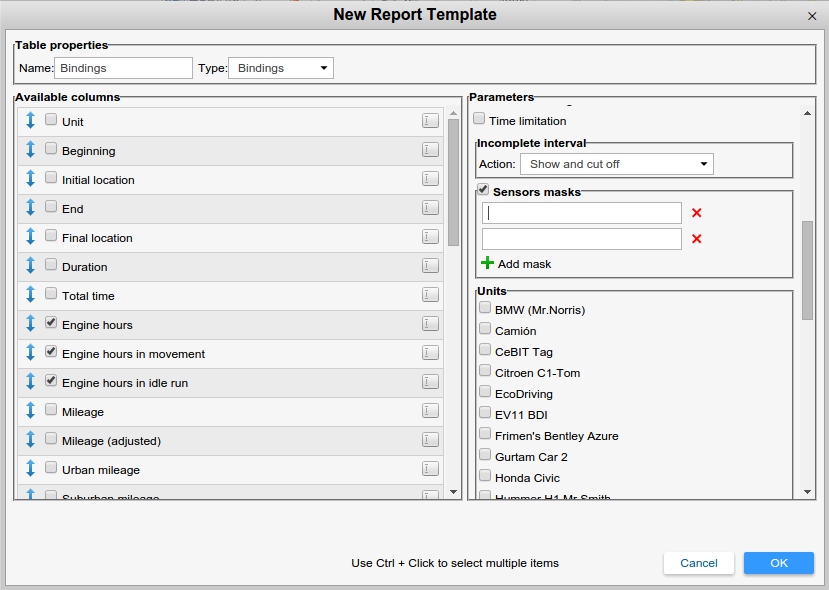Open the Type dropdown showing Bindings

pos(280,68)
